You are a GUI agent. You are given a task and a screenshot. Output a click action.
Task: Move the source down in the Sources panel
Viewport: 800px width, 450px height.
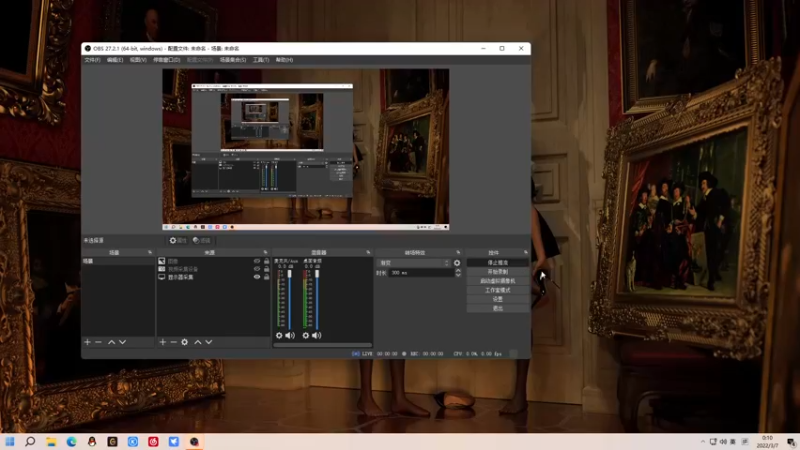click(209, 342)
